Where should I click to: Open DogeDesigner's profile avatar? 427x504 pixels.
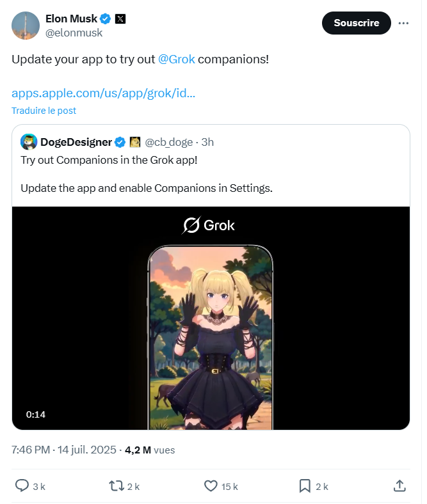coord(29,142)
